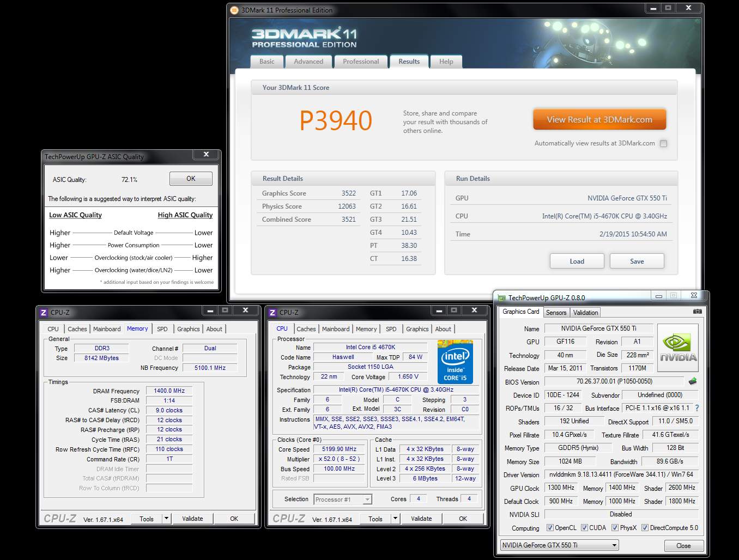
Task: Click the BIOS Version field in GPU-Z
Action: tap(614, 381)
